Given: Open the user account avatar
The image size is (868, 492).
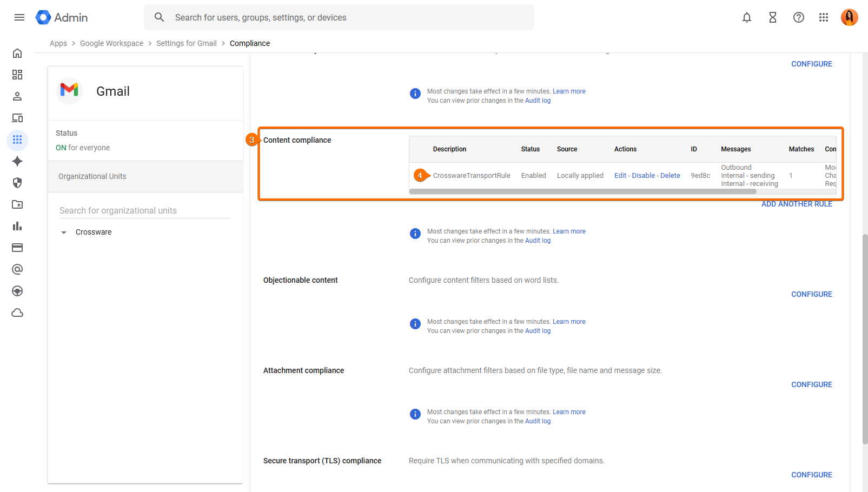Looking at the screenshot, I should click(849, 17).
